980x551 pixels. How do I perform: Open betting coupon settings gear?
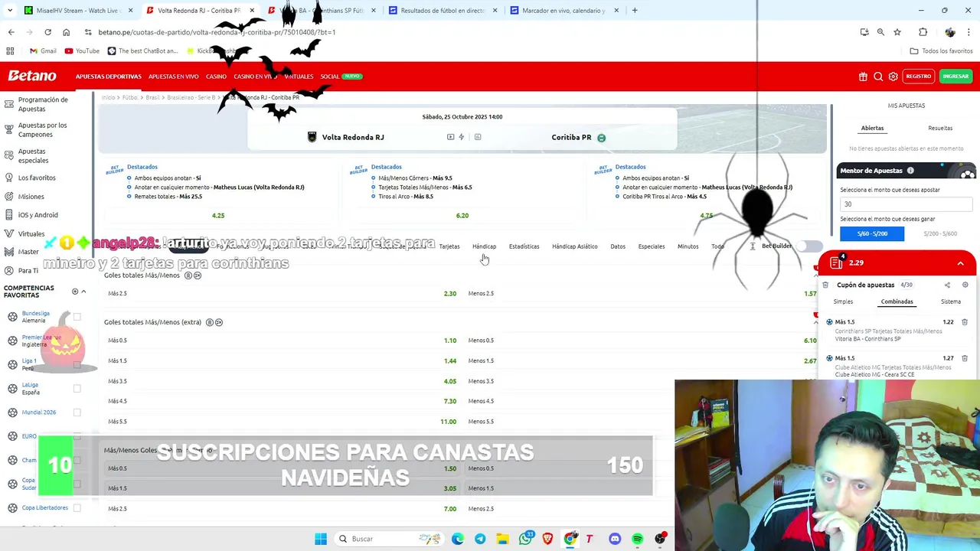965,285
